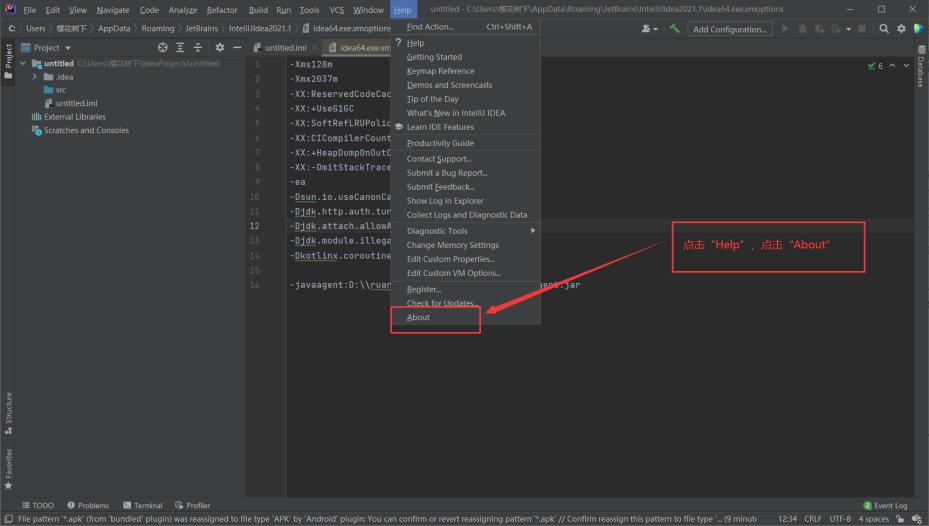Click Expand All icon in Project panel
The width and height of the screenshot is (929, 526).
tap(180, 47)
